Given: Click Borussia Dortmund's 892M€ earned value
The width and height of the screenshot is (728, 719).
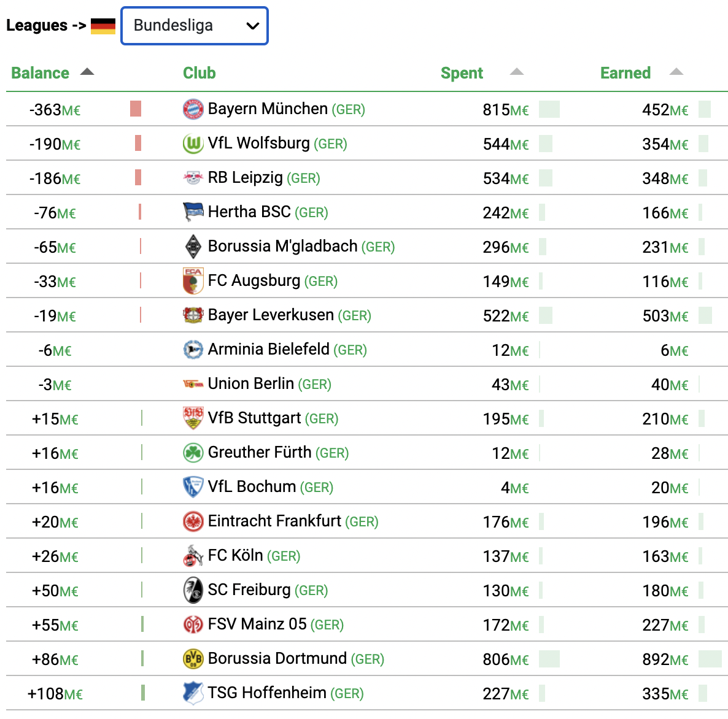Looking at the screenshot, I should pos(665,659).
